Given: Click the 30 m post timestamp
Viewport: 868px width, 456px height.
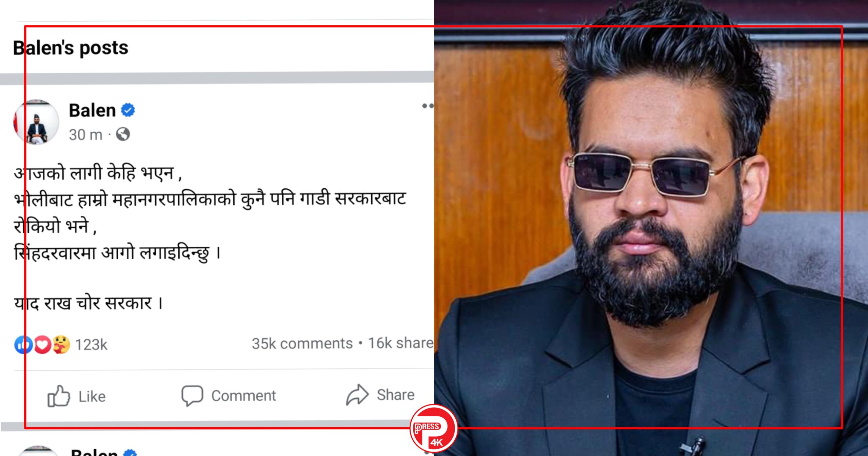Looking at the screenshot, I should pos(85,135).
